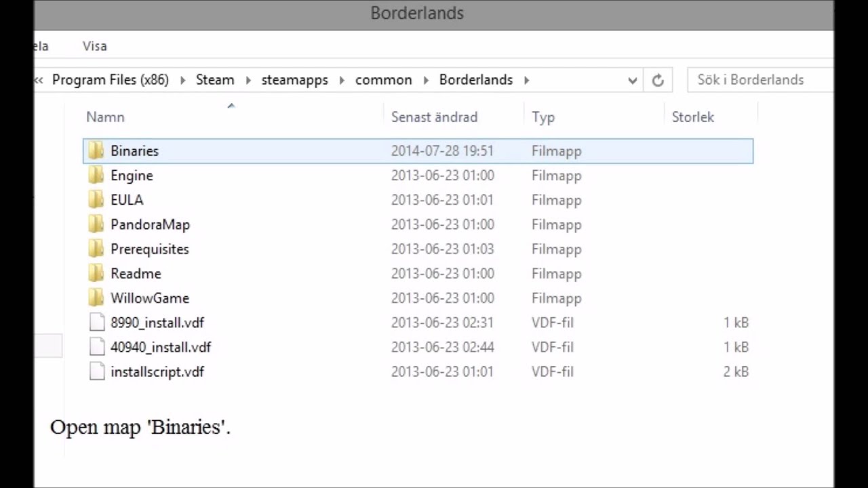Click the Engine folder icon

point(96,176)
